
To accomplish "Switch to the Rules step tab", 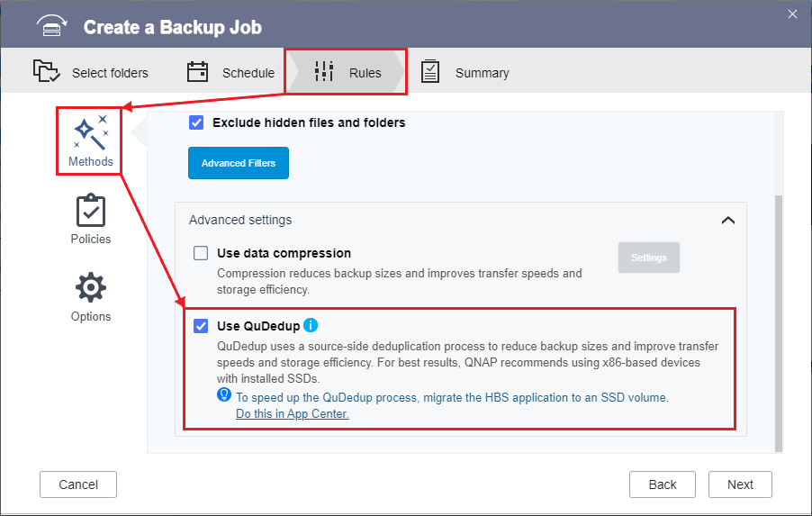I will (x=346, y=72).
